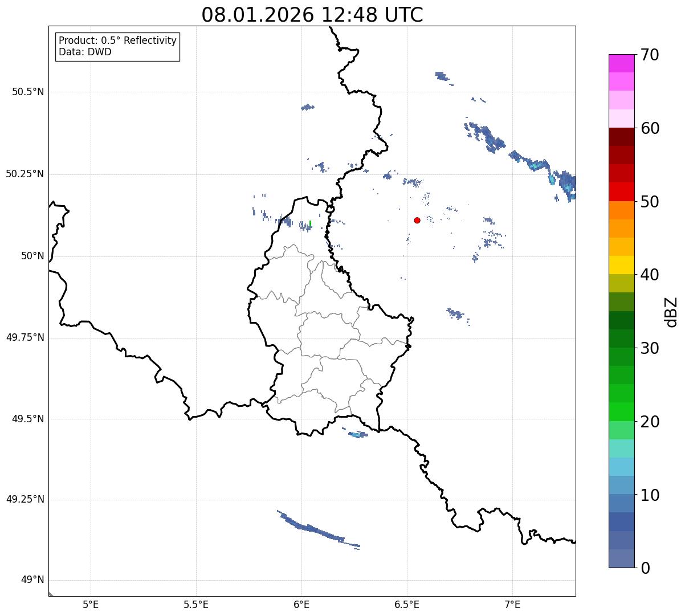Click "Product: 0.5° Reflectivity" label

point(117,41)
